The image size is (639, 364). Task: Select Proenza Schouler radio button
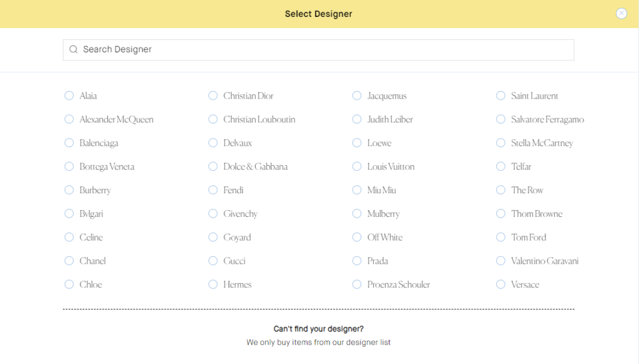click(x=357, y=285)
